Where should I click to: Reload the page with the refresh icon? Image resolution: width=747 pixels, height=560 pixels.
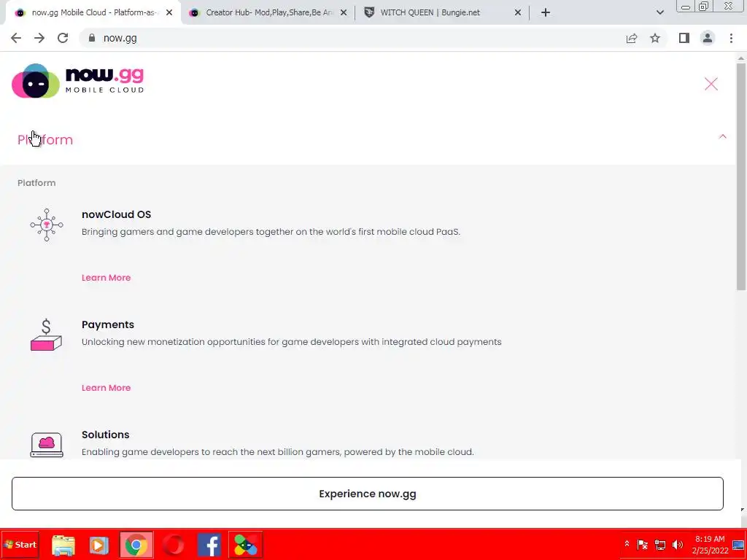pos(63,38)
